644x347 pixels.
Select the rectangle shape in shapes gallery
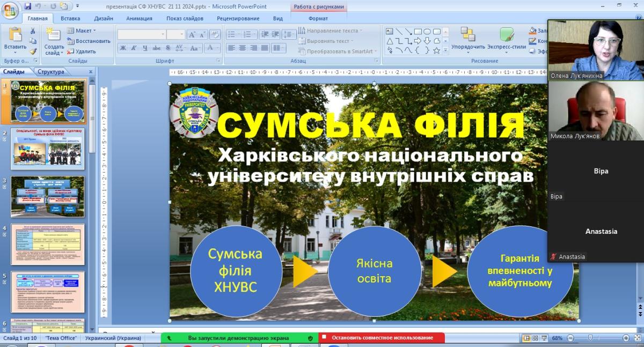[x=418, y=31]
